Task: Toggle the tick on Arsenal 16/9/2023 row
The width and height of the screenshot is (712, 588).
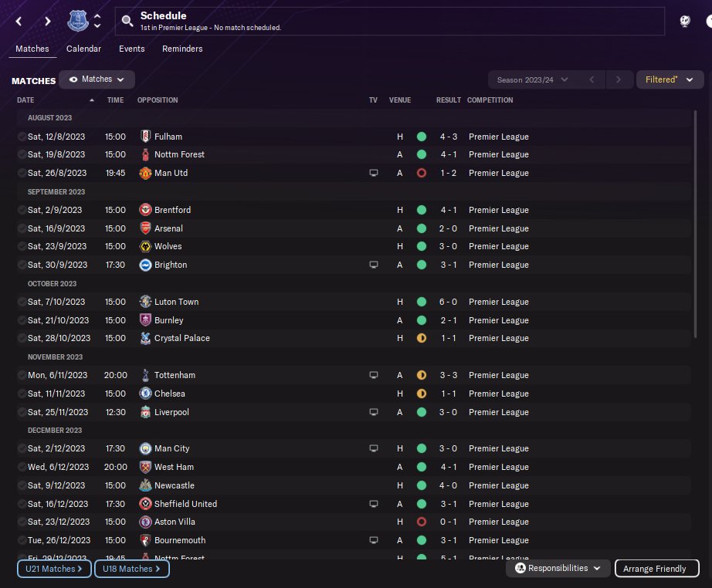Action: pyautogui.click(x=22, y=228)
